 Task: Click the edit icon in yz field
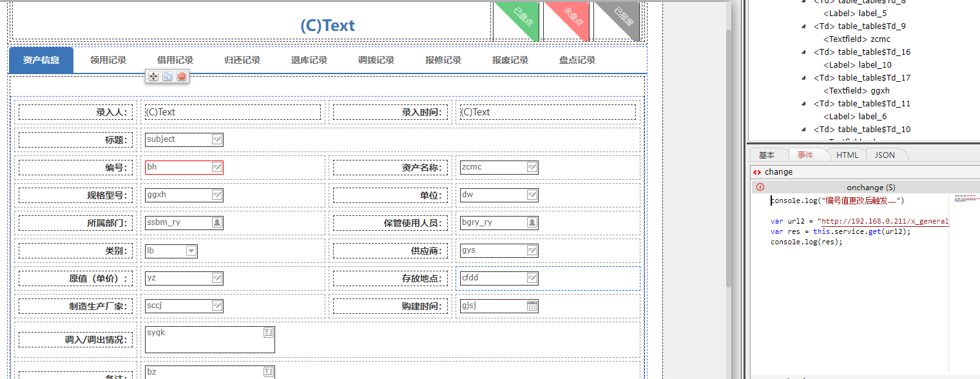coord(217,278)
